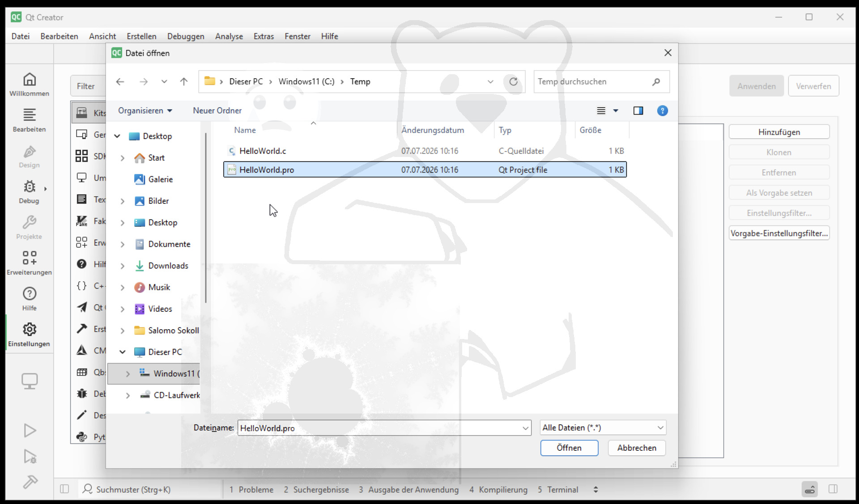Open Probleme output pane tab
Image resolution: width=859 pixels, height=504 pixels.
tap(251, 490)
